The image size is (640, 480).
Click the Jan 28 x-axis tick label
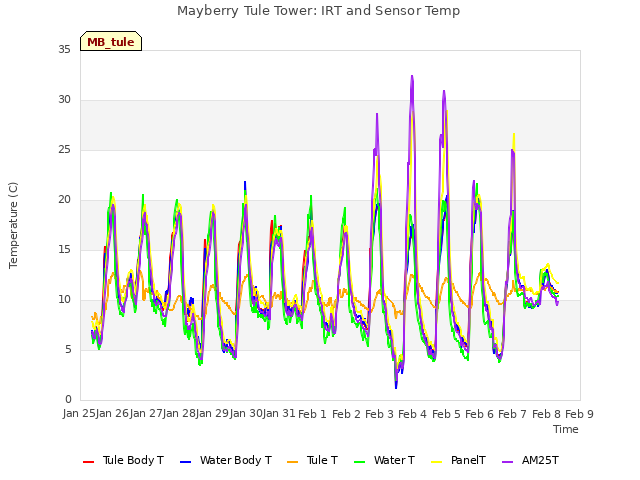[180, 414]
